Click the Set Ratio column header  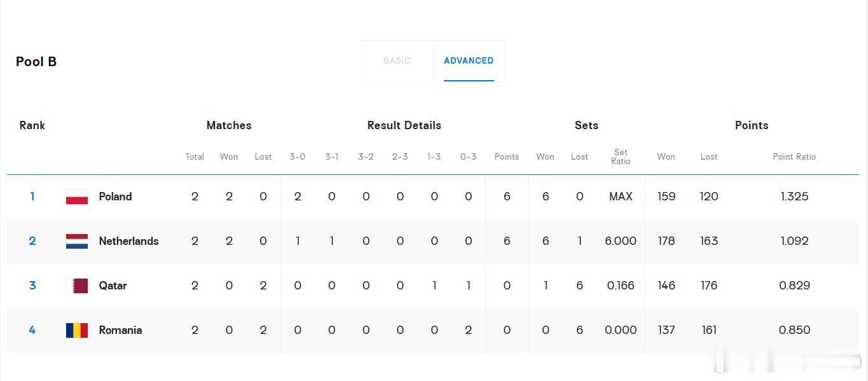621,156
